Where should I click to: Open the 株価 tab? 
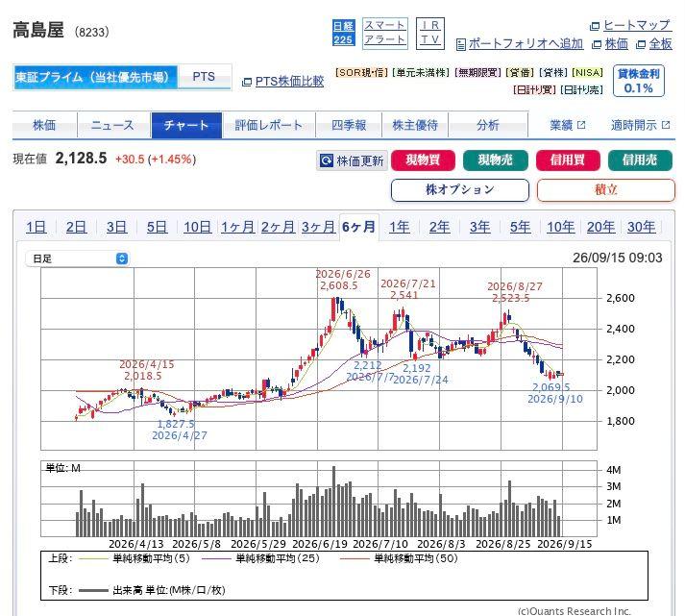pos(44,125)
